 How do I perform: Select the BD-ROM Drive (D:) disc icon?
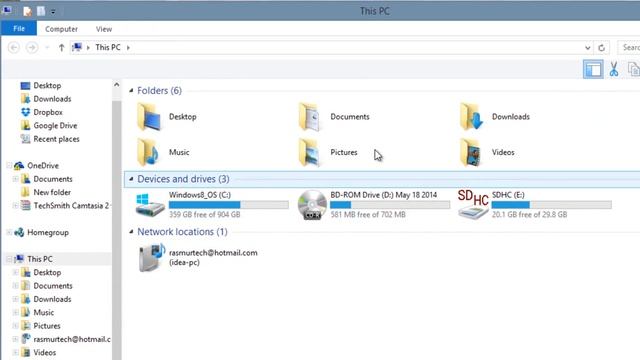coord(312,205)
